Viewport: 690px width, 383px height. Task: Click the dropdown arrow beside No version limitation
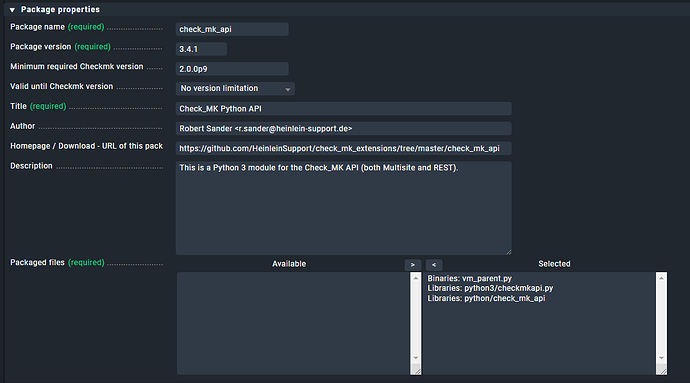click(x=287, y=89)
